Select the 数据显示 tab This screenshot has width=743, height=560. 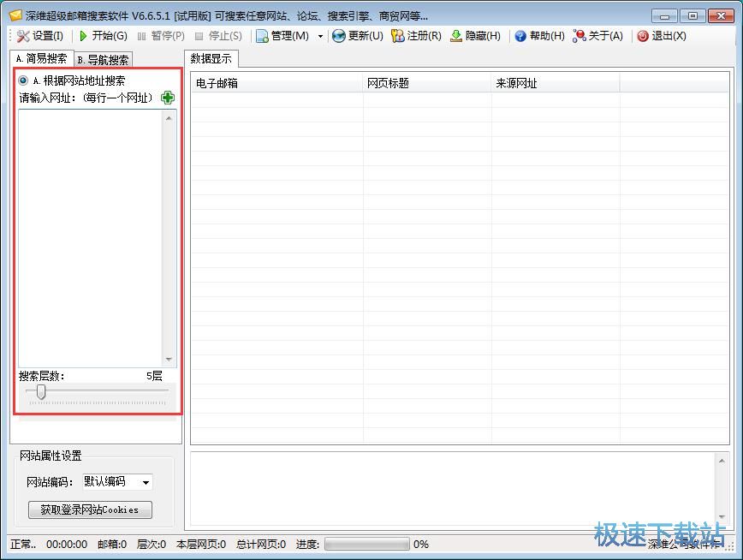(x=211, y=59)
